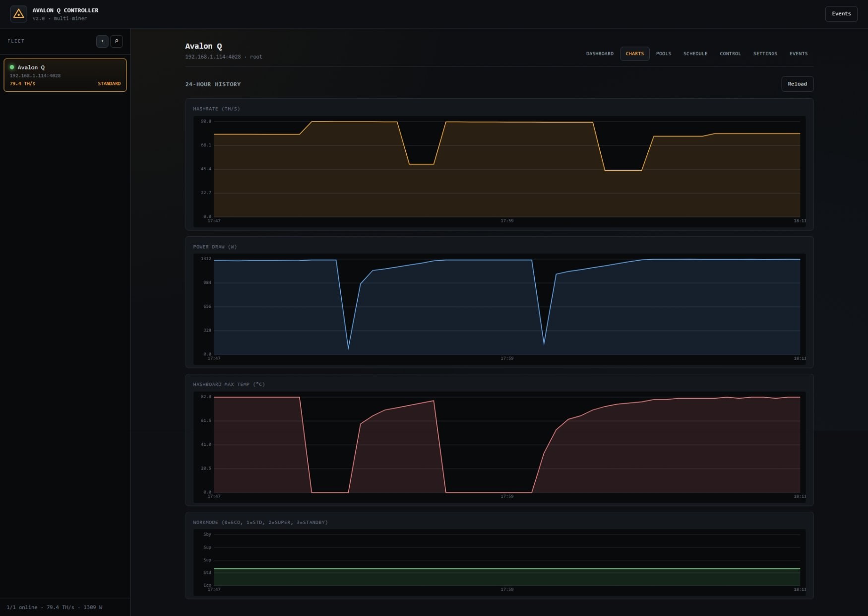This screenshot has width=868, height=616.
Task: Click the "24-HOUR HISTORY" section heading
Action: coord(213,84)
